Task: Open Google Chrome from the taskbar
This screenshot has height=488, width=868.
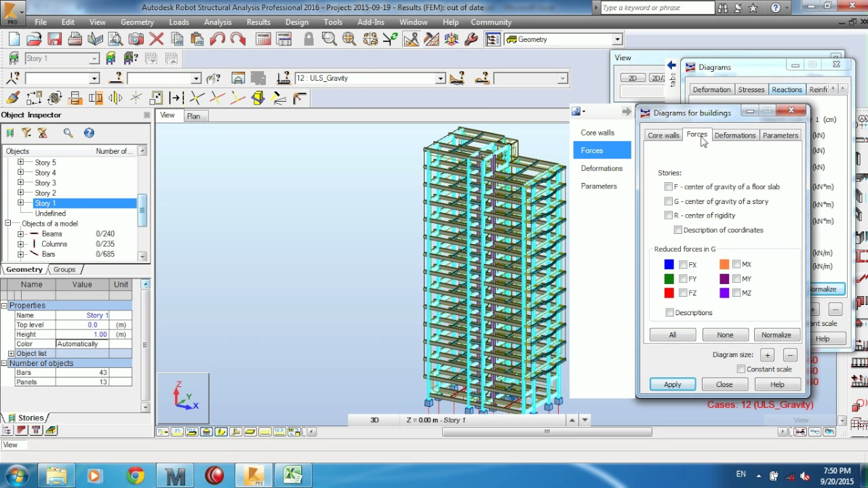Action: point(136,475)
